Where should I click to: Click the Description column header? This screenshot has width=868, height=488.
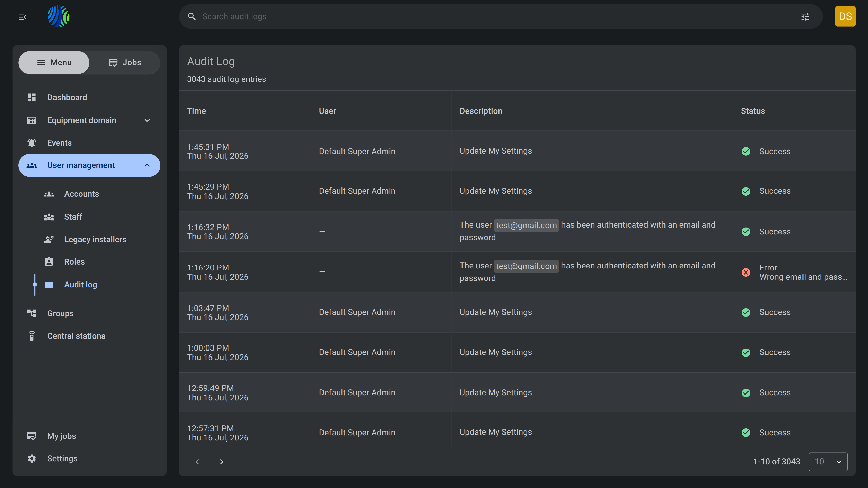[x=481, y=111]
